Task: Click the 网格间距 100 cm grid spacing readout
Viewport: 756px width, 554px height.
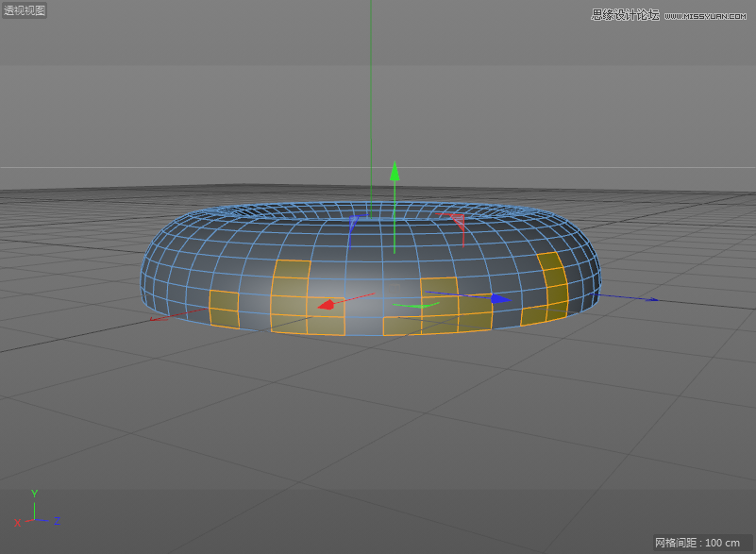Action: coord(697,543)
